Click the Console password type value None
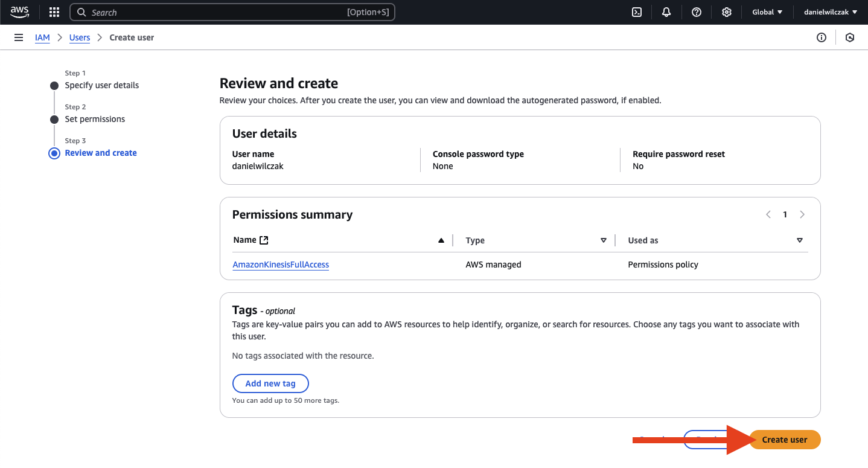 (x=442, y=166)
